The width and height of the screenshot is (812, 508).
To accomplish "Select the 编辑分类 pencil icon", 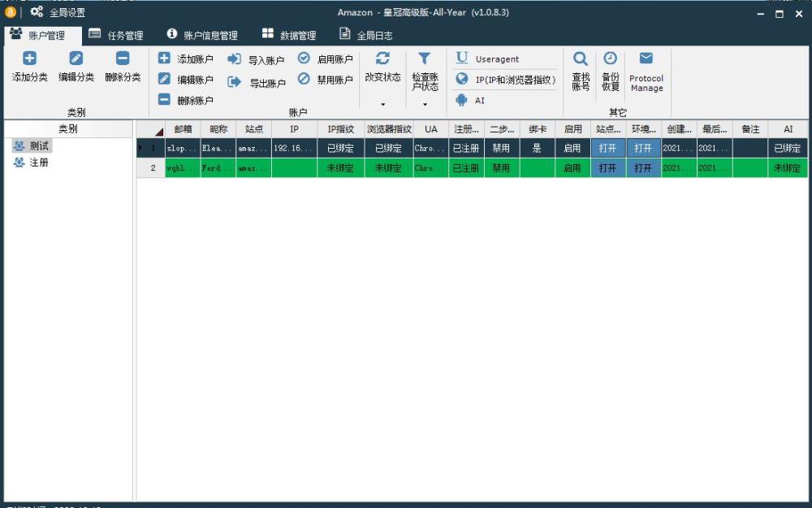I will pyautogui.click(x=76, y=58).
